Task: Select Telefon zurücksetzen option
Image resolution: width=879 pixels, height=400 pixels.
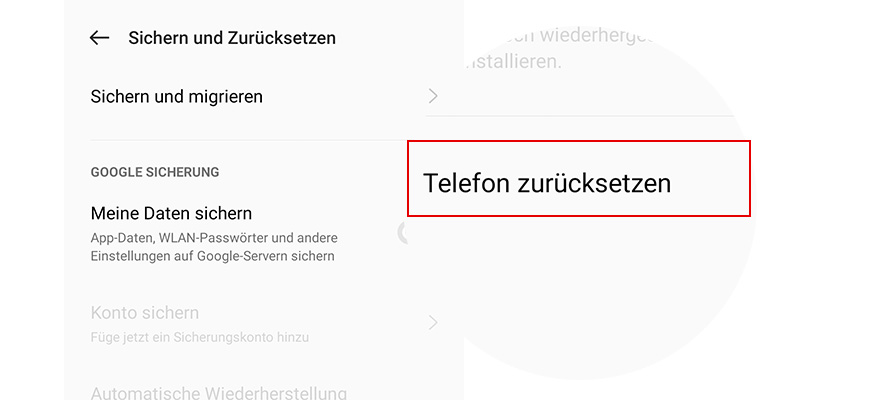Action: 546,183
